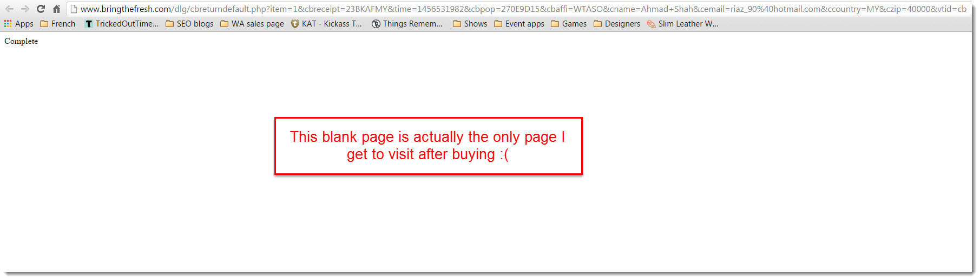Go to the Home page icon
The image size is (980, 280).
[x=56, y=9]
